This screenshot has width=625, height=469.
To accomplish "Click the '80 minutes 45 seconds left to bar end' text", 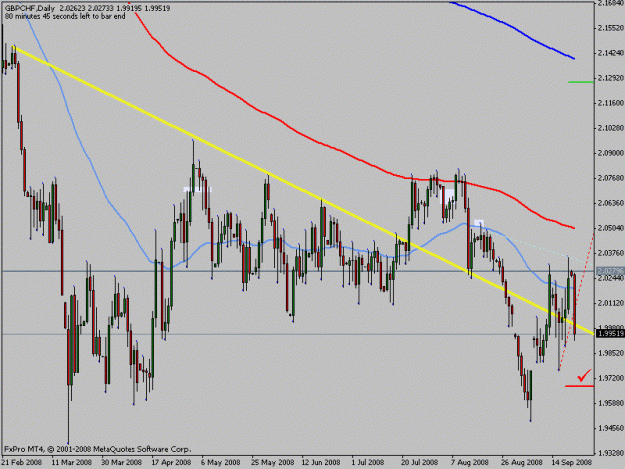I will click(65, 16).
